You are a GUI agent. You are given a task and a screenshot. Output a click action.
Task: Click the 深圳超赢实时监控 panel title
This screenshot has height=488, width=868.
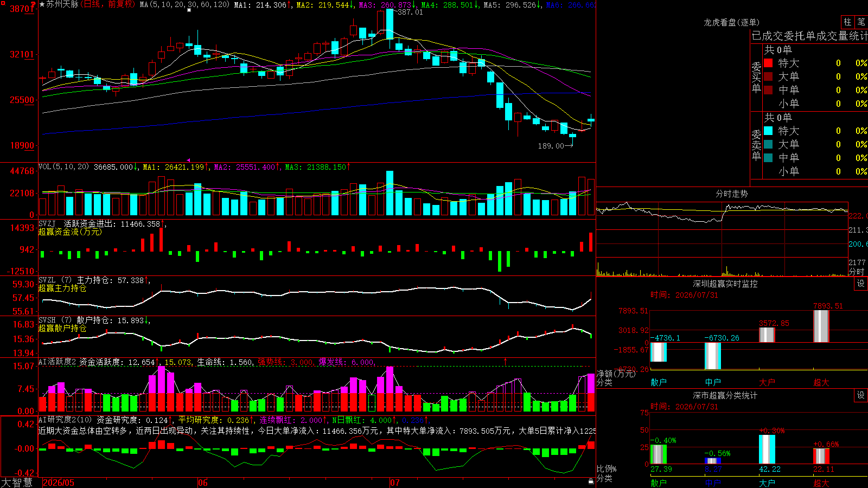(x=725, y=284)
